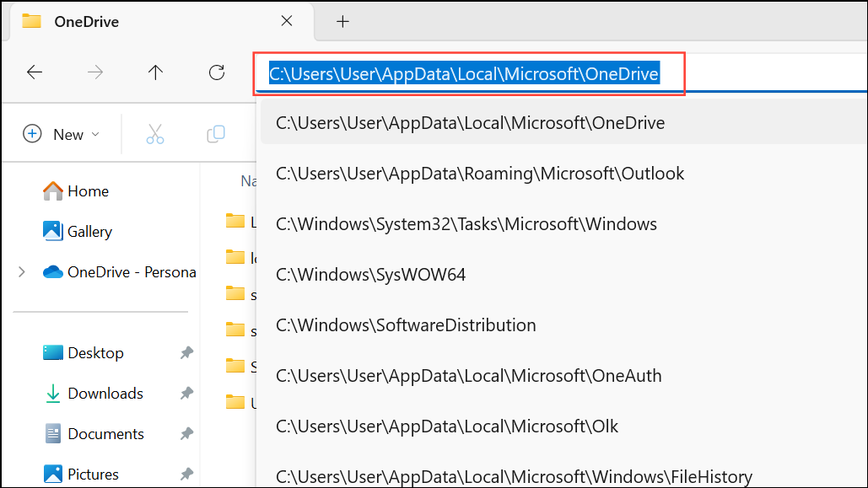Expand OneDrive - Personal in the sidebar

(x=20, y=271)
